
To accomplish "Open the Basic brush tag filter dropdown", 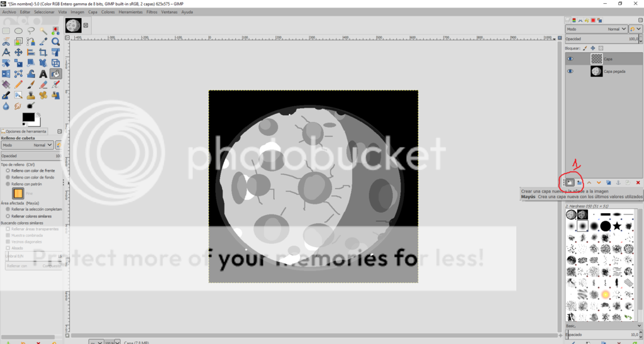I will (x=603, y=326).
